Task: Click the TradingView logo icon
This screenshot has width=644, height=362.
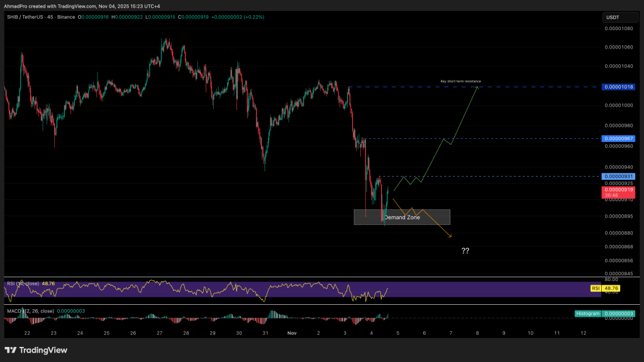Action: coord(12,350)
